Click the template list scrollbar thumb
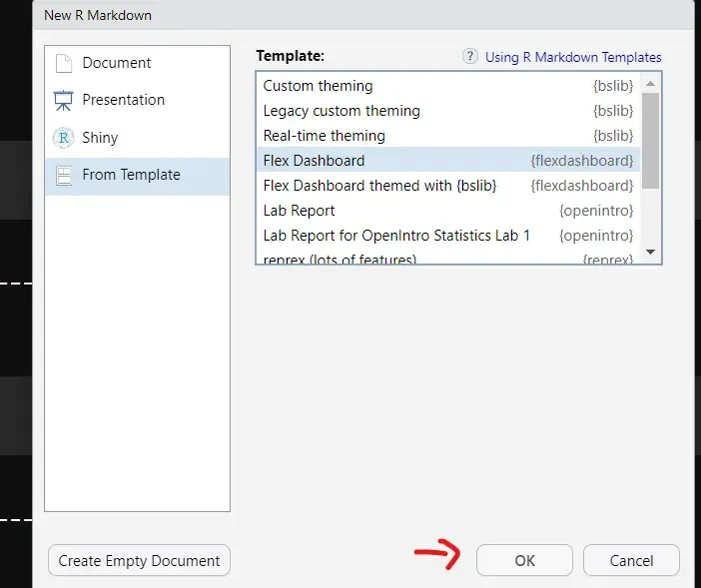The height and width of the screenshot is (588, 701). pos(650,140)
